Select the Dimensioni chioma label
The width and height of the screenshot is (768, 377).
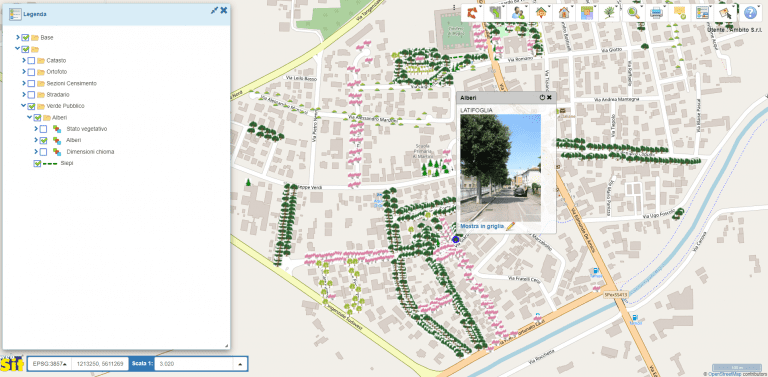pyautogui.click(x=90, y=152)
